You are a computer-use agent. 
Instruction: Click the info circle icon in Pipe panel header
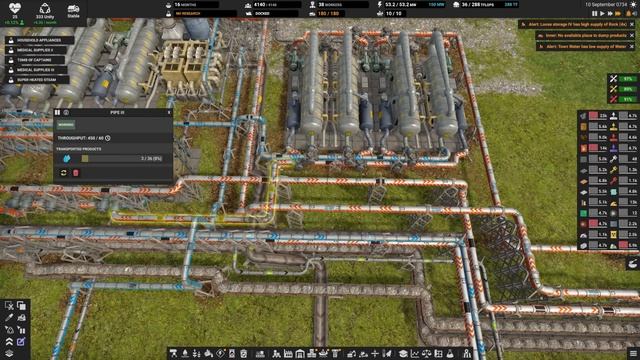66,112
